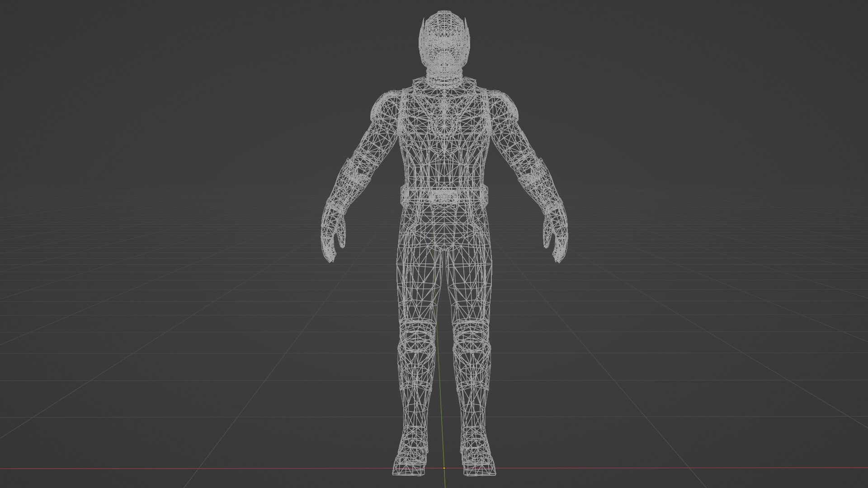
Task: Click the orange object origin point
Action: pyautogui.click(x=444, y=468)
